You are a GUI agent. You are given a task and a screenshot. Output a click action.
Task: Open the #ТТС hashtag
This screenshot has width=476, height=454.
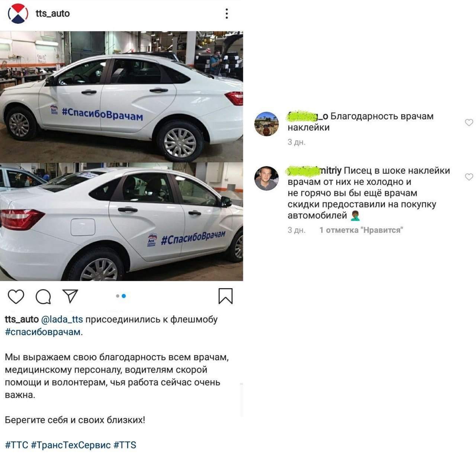(x=16, y=445)
